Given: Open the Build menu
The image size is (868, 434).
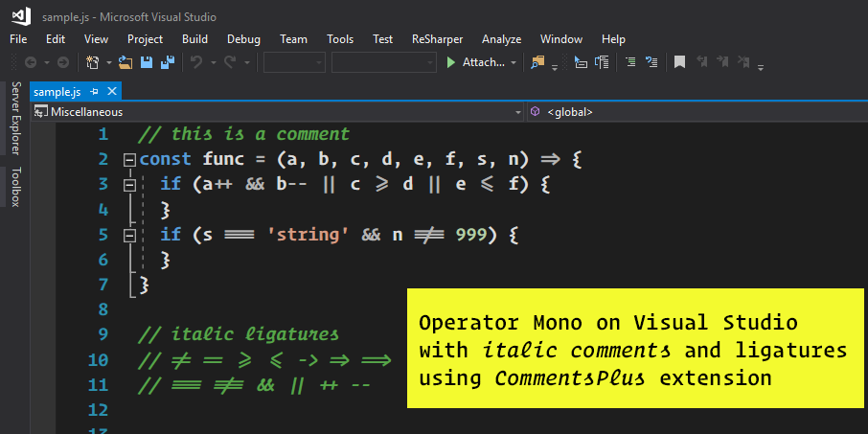Looking at the screenshot, I should [194, 39].
